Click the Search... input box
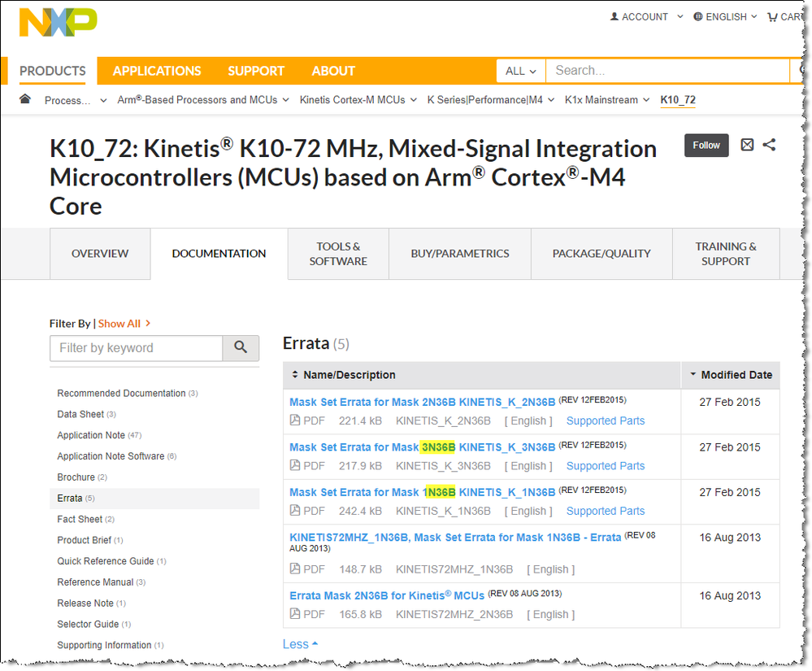 667,71
